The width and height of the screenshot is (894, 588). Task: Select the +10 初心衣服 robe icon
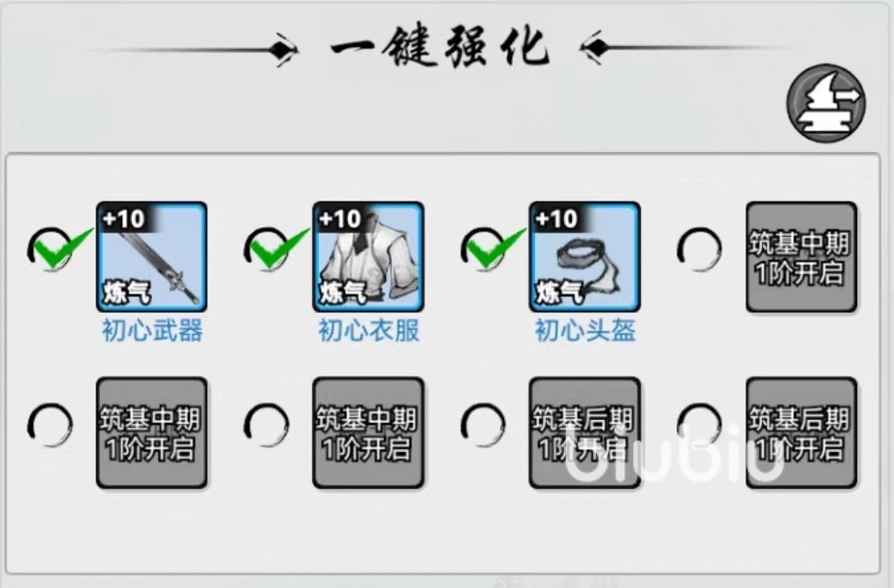369,256
